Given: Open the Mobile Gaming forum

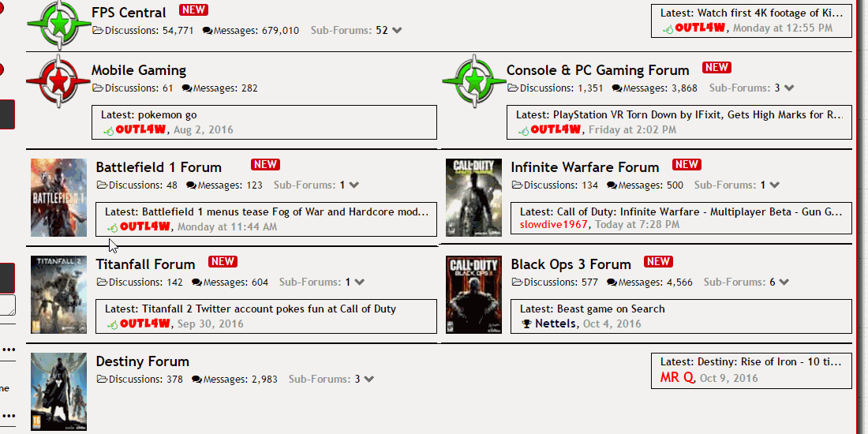Looking at the screenshot, I should [x=138, y=70].
